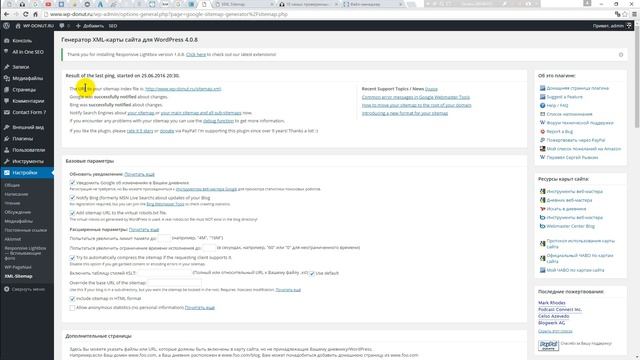
Task: Click the Help / FAQ question mark icon
Action: pyautogui.click(x=542, y=105)
